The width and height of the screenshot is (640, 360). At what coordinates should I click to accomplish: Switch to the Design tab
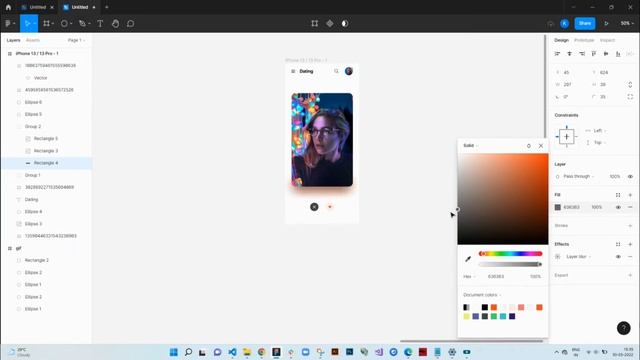[x=561, y=40]
